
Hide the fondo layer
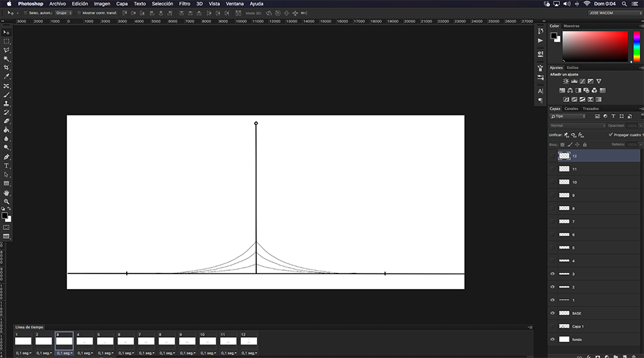coord(552,339)
